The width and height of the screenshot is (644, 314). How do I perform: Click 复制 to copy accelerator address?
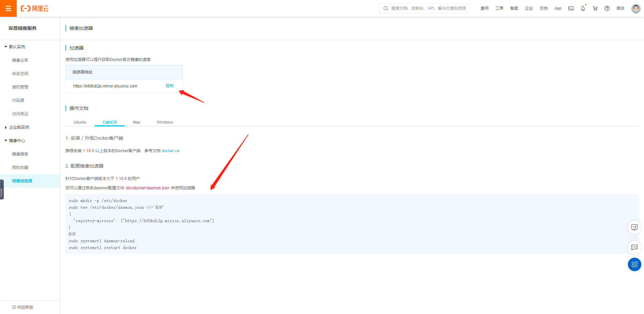pyautogui.click(x=169, y=86)
